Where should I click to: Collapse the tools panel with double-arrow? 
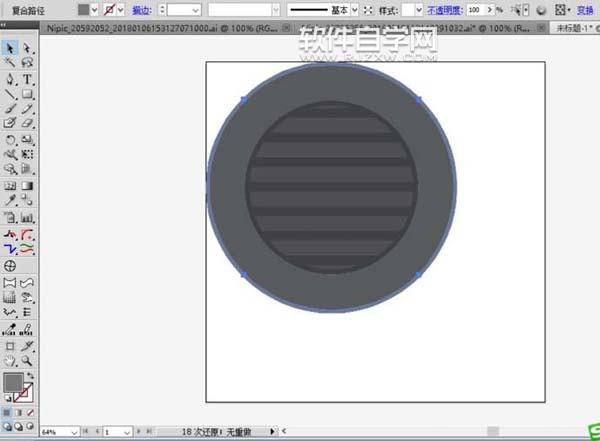[3, 24]
